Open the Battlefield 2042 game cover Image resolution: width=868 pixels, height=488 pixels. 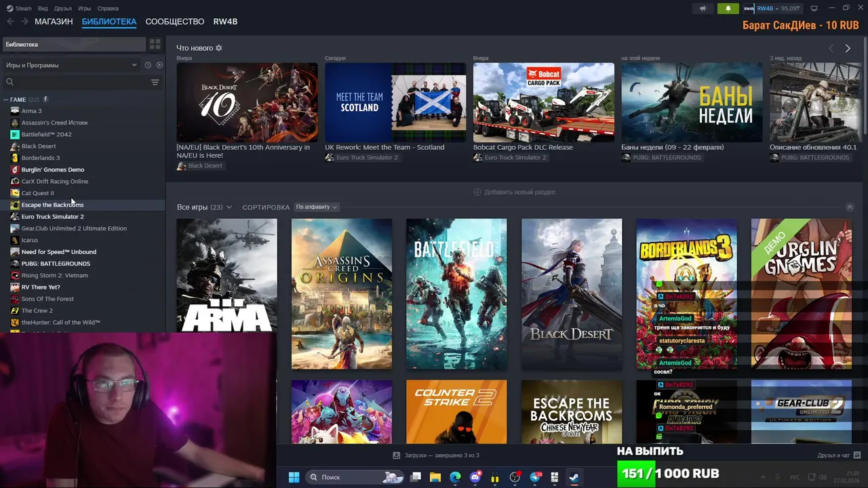(456, 293)
